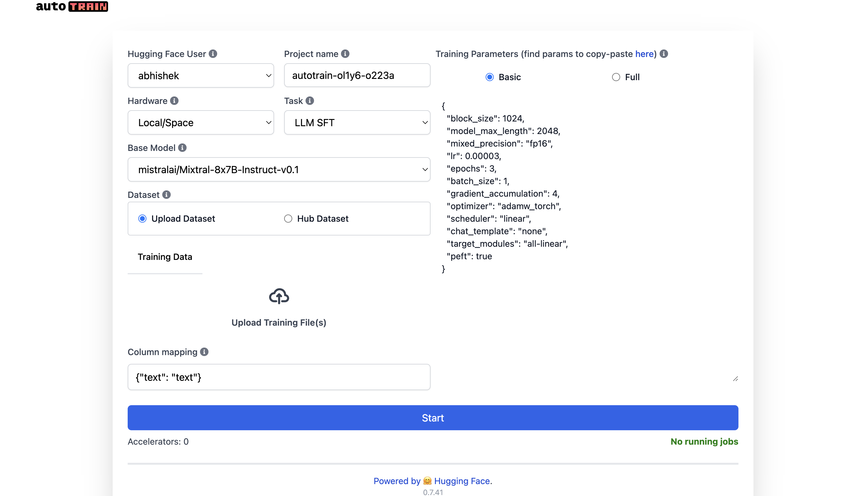Click info icon beside Hugging Face User

213,54
